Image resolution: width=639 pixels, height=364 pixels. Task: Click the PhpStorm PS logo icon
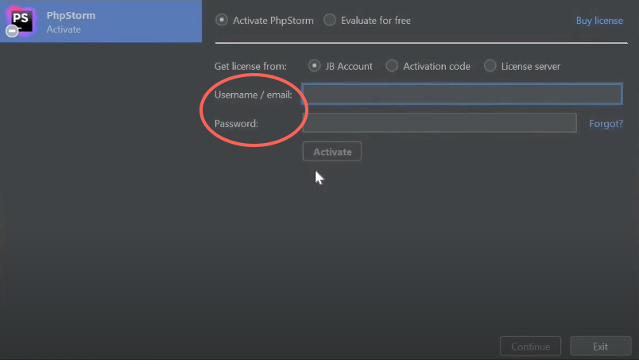point(21,19)
